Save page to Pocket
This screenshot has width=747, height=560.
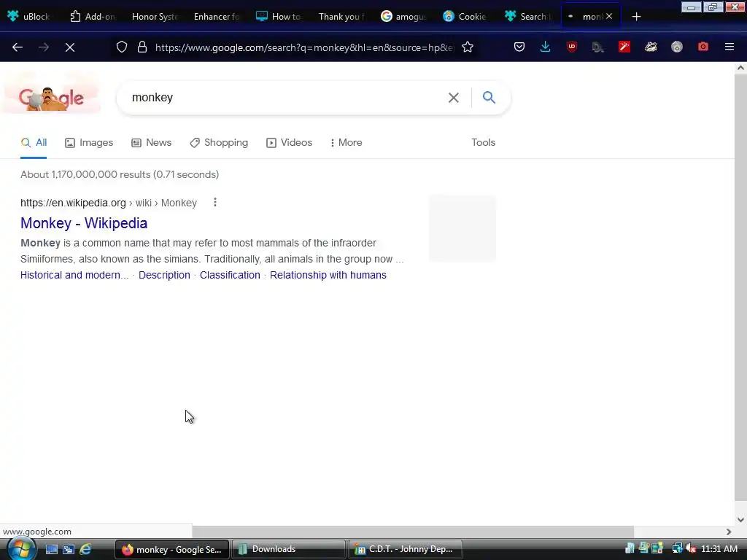click(519, 47)
